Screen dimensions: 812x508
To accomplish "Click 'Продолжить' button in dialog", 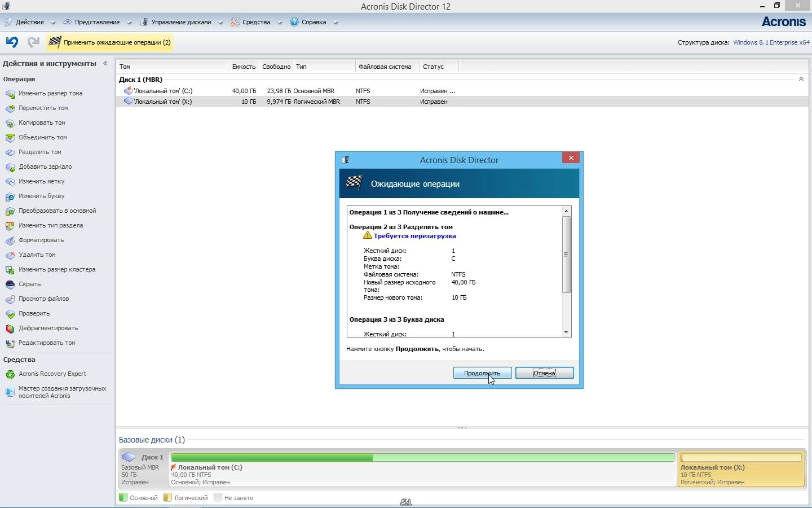I will tap(482, 373).
